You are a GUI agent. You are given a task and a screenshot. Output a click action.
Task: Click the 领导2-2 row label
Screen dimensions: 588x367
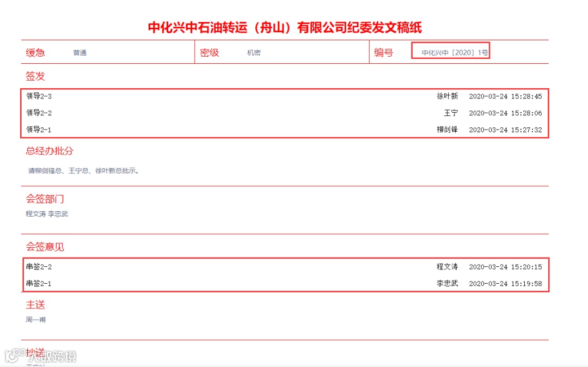(39, 113)
